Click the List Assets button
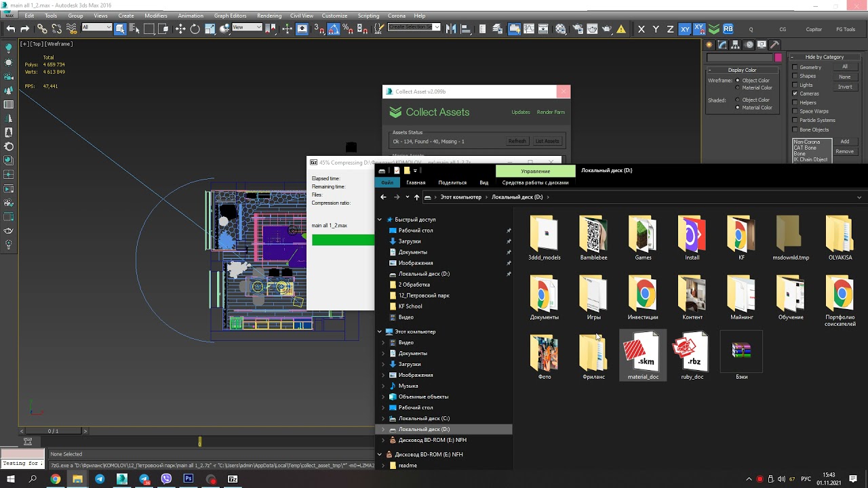This screenshot has height=488, width=868. (x=547, y=141)
